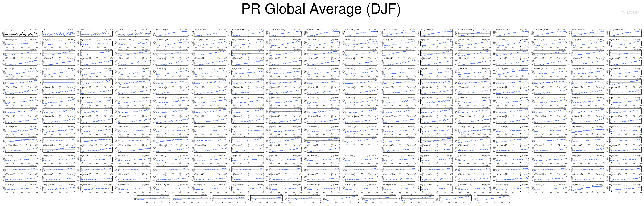Click the UKESM1-0-LL r8i1p1f2 plot
This screenshot has height=206, width=644.
click(493, 198)
